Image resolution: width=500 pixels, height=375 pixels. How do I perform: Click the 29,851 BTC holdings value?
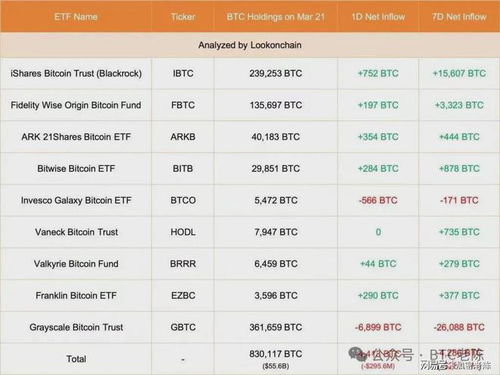click(276, 168)
